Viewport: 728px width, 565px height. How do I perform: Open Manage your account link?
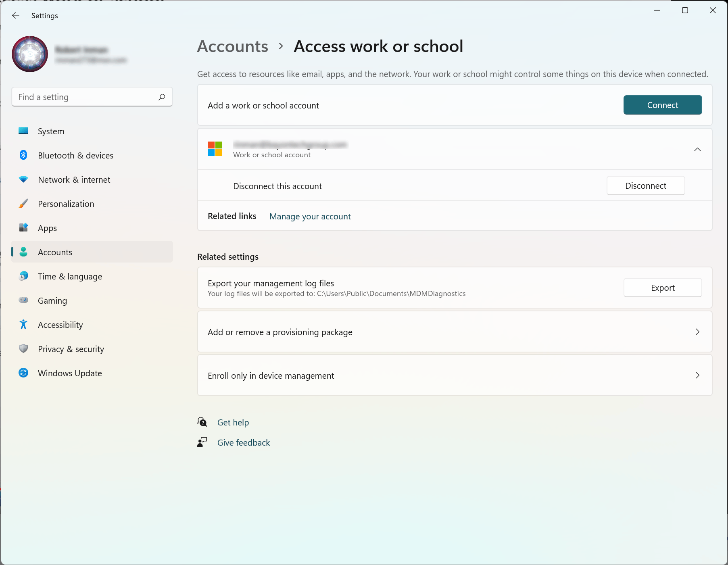pyautogui.click(x=310, y=216)
